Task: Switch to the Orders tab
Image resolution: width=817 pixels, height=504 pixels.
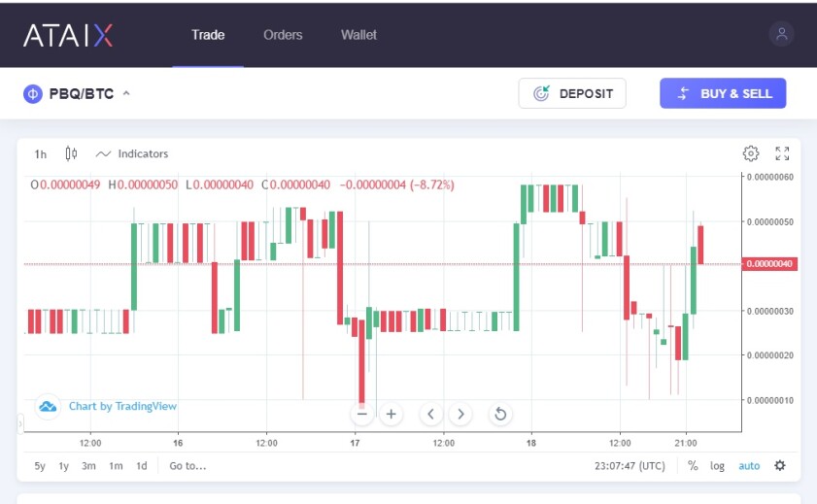Action: point(283,35)
